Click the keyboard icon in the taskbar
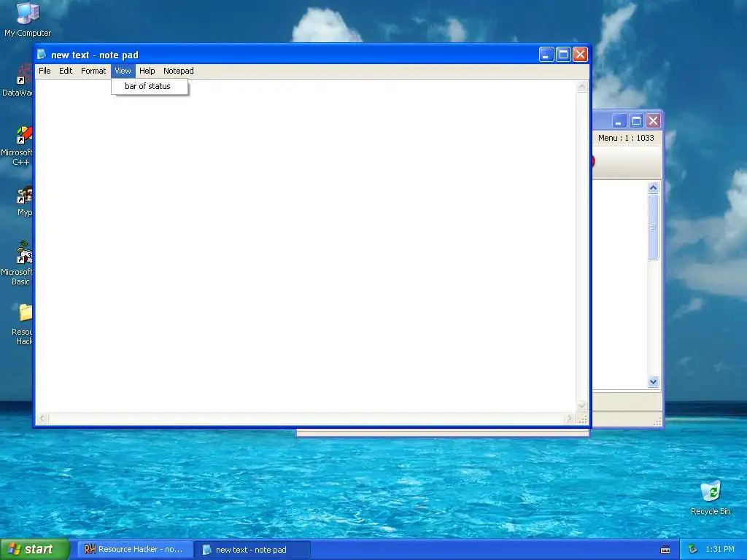Screen dimensions: 747x560 pos(665,550)
